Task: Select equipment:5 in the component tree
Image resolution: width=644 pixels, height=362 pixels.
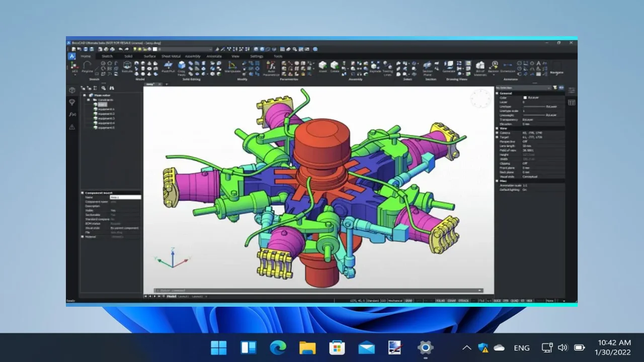Action: coord(106,128)
